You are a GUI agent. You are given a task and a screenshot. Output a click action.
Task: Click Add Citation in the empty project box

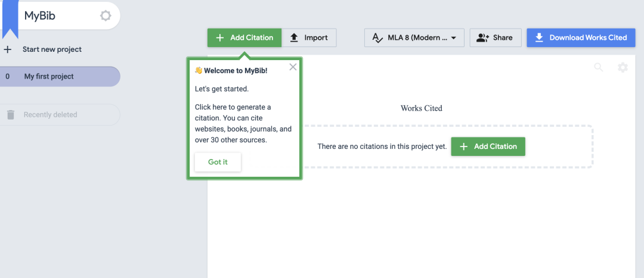[x=488, y=146]
